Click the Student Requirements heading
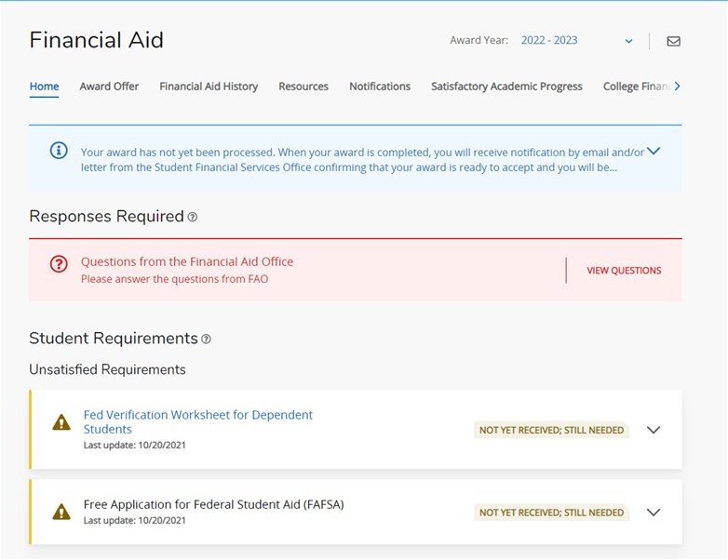 (114, 339)
